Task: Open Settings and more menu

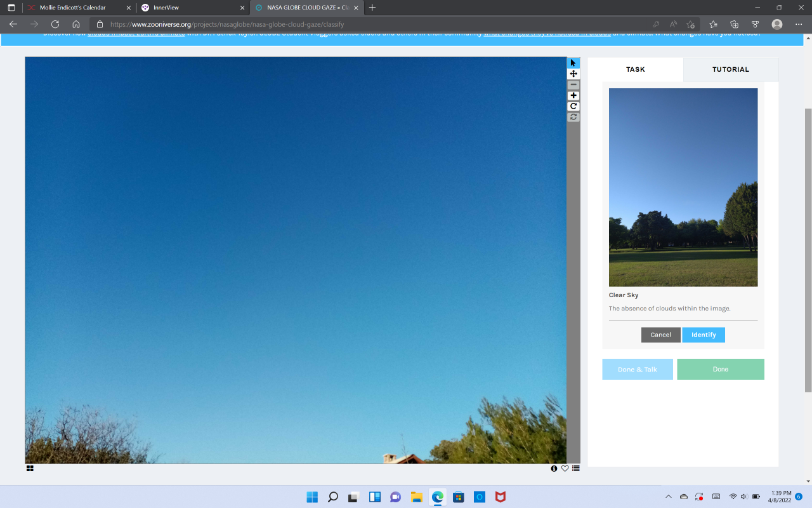Action: (799, 24)
